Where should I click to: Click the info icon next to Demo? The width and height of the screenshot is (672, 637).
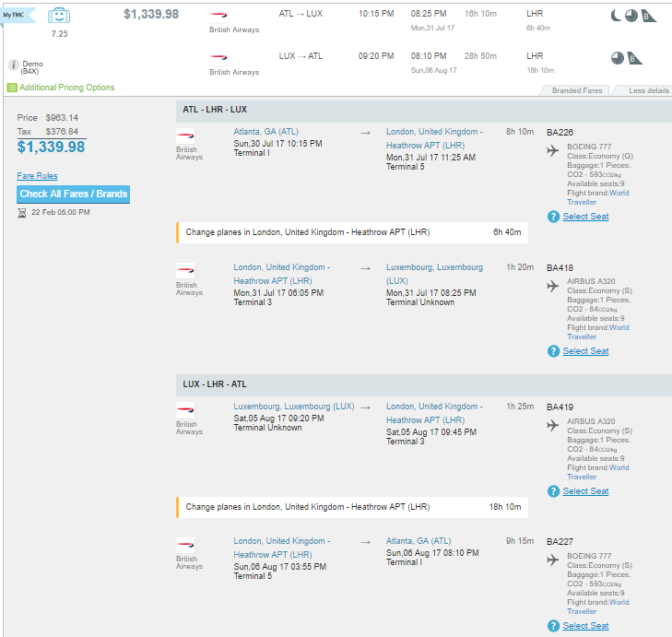13,65
